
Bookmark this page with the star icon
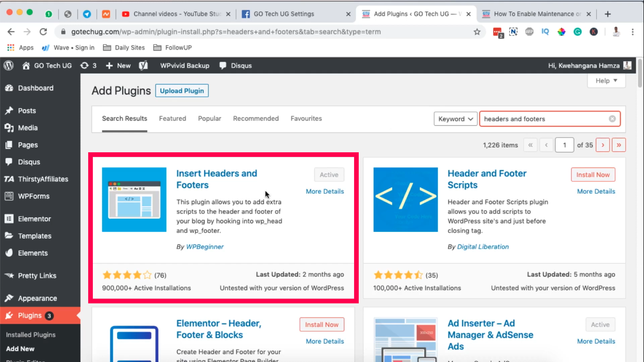pyautogui.click(x=477, y=32)
